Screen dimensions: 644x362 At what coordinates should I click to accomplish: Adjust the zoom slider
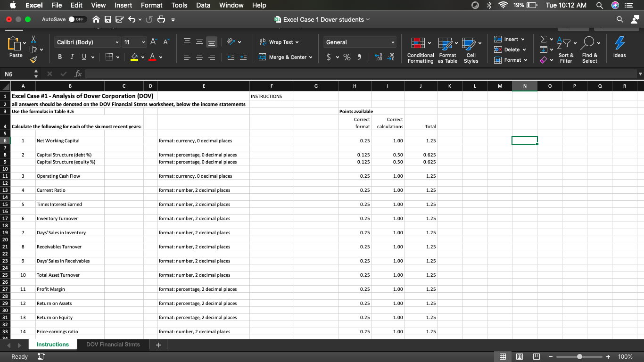[579, 357]
